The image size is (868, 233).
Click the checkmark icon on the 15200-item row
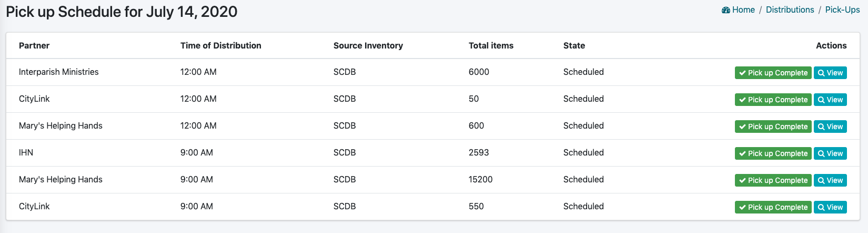pos(742,180)
